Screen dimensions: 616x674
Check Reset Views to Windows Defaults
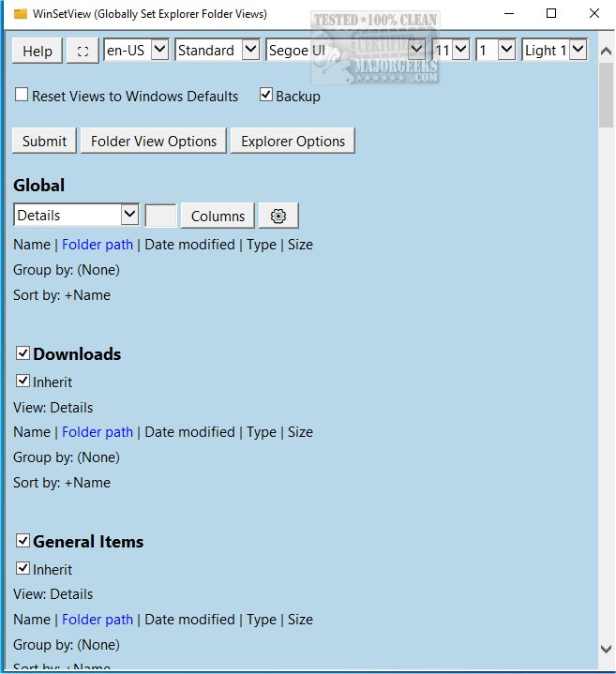point(22,96)
